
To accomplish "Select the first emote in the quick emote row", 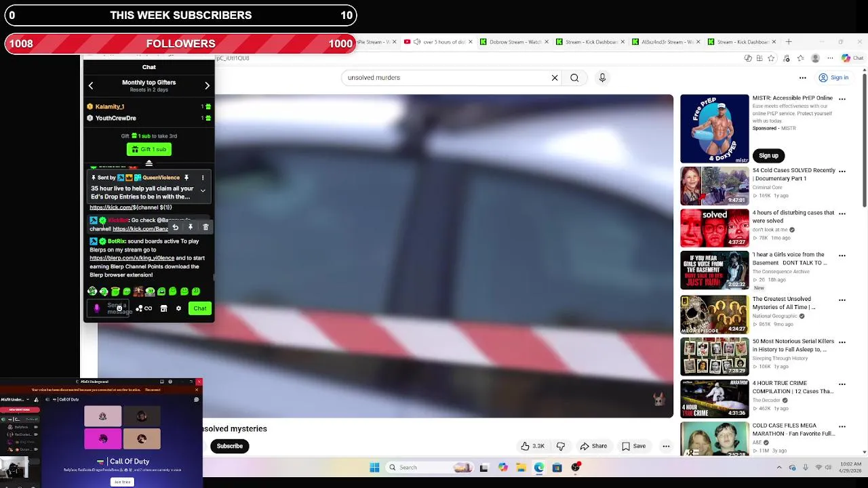I will (x=92, y=291).
